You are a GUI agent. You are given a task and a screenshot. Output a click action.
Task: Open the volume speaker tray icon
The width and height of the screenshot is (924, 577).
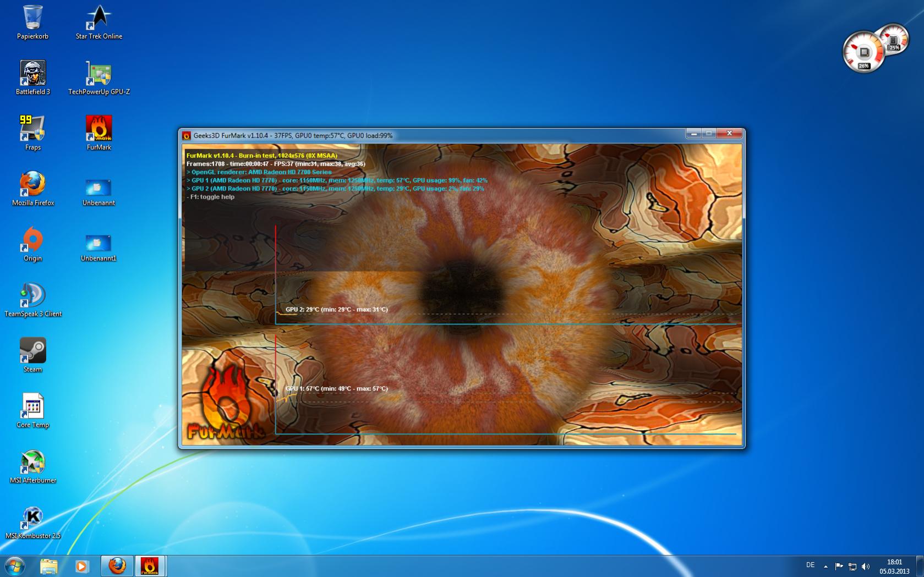point(866,566)
